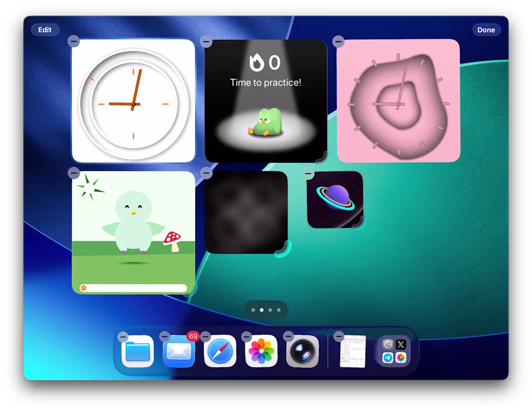Remove Safari from the dock

[x=206, y=336]
